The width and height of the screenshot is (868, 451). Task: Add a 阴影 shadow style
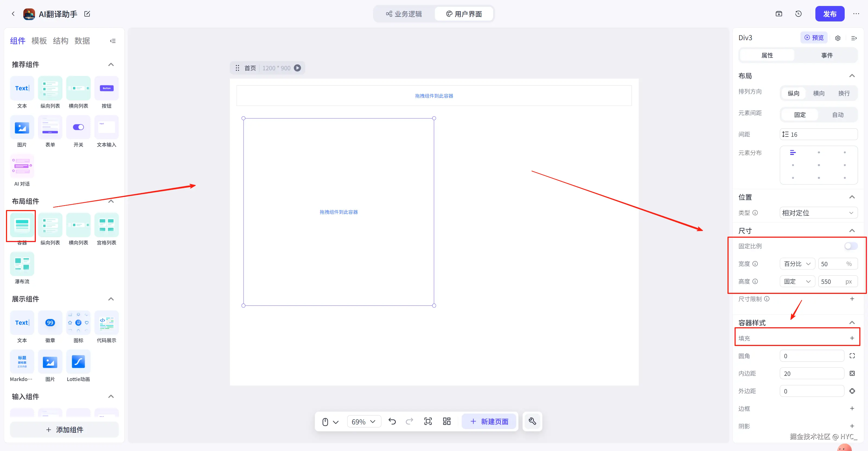(x=852, y=426)
